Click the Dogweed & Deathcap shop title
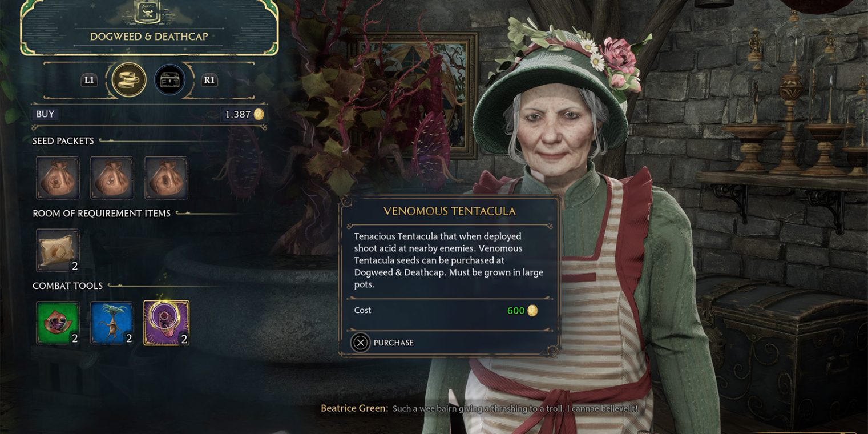Viewport: 868px width, 434px height. point(149,37)
